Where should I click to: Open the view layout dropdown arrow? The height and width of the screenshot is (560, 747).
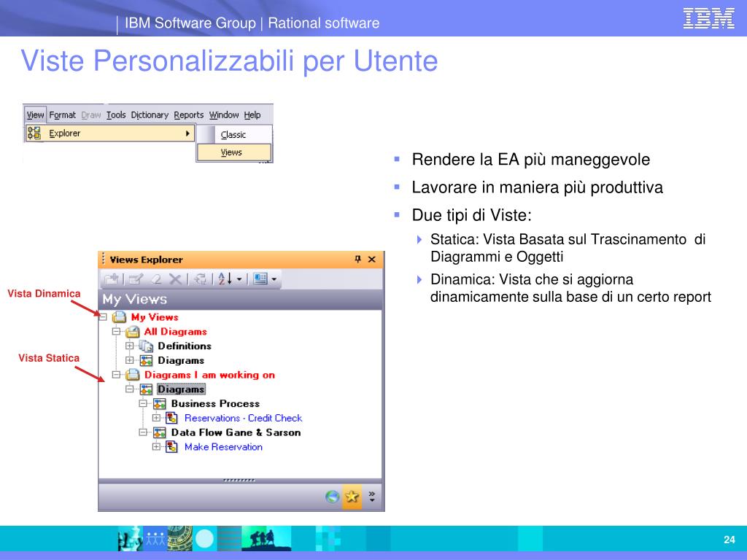pos(274,279)
